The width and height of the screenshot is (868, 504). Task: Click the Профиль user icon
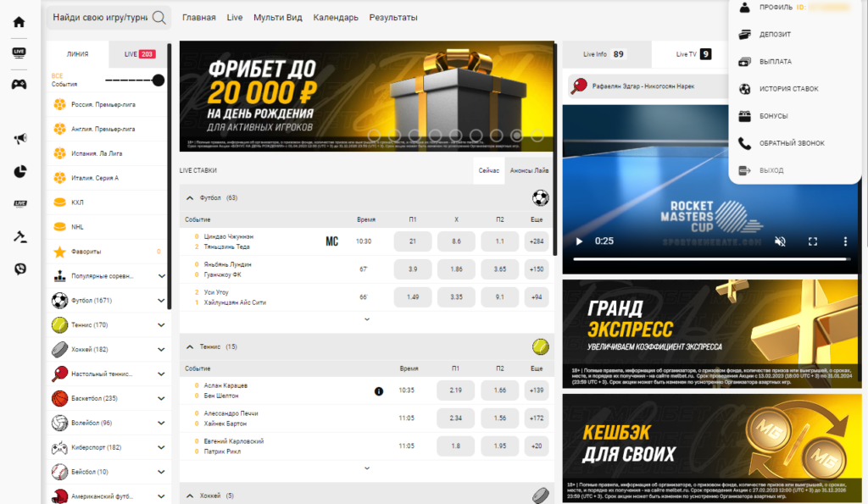click(x=744, y=7)
